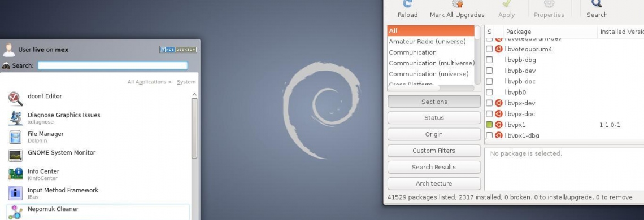Screen dimensions: 644x220
Task: Click the launcher list vertical scrollbar
Action: pos(194,128)
